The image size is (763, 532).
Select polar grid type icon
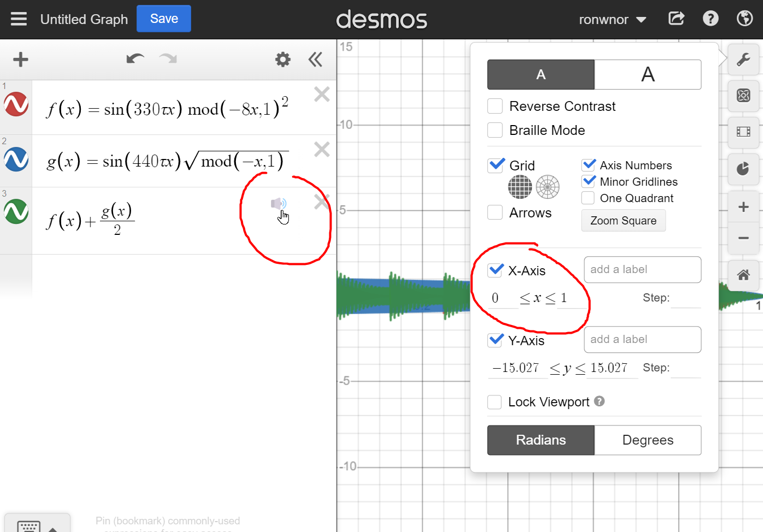coord(548,187)
